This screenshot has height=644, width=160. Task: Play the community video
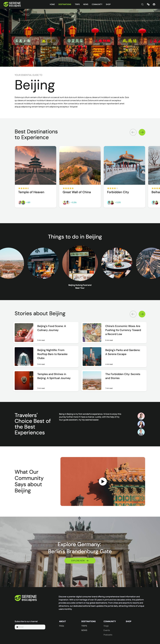102,481
